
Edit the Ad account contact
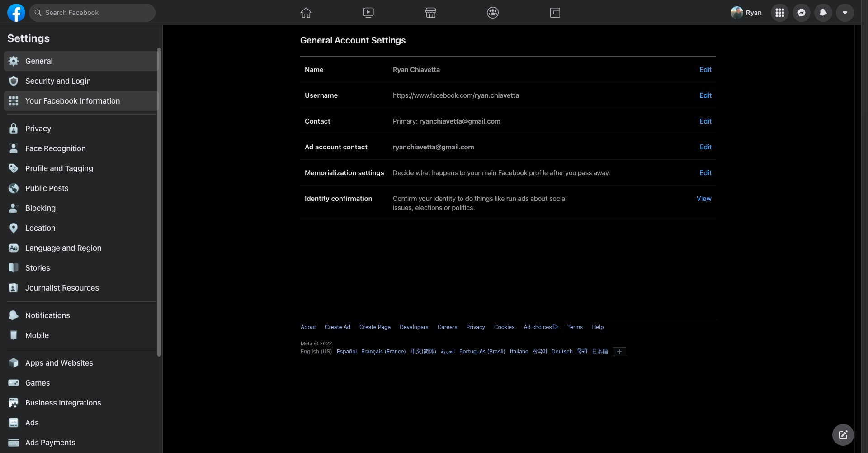705,147
